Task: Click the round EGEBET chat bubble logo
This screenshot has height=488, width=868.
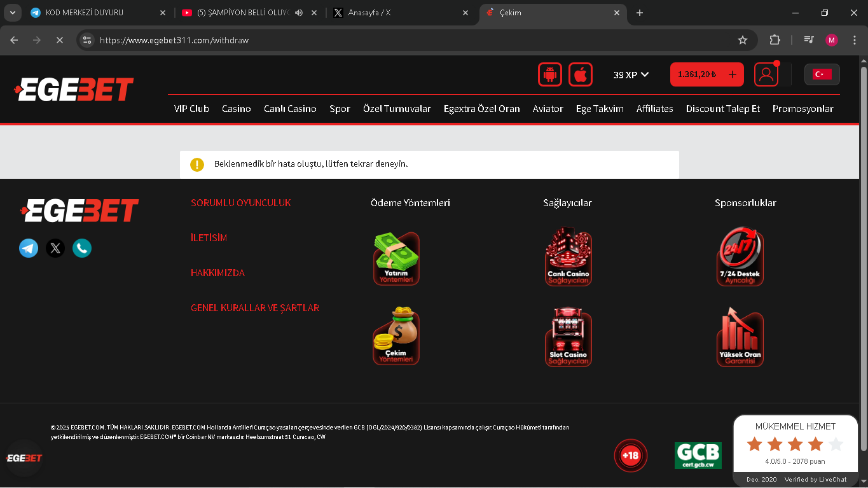Action: coord(24,458)
